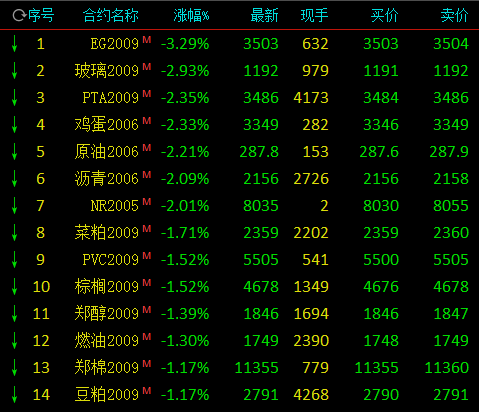Select the 燃油2009 contract row
Viewport: 479px width, 412px height.
click(x=240, y=341)
